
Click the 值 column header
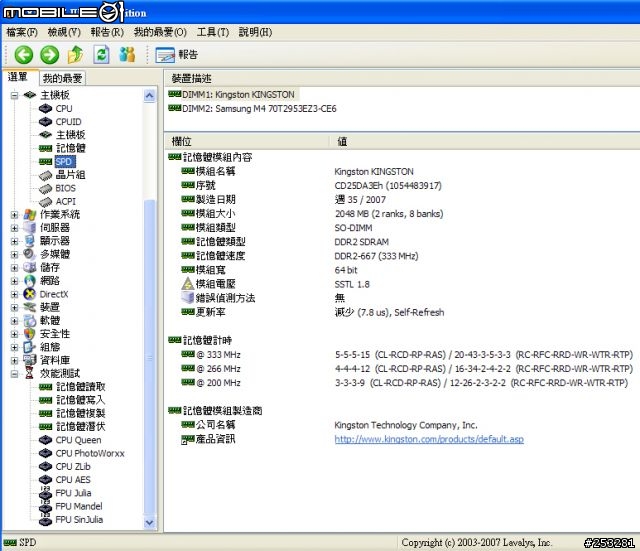pyautogui.click(x=484, y=142)
